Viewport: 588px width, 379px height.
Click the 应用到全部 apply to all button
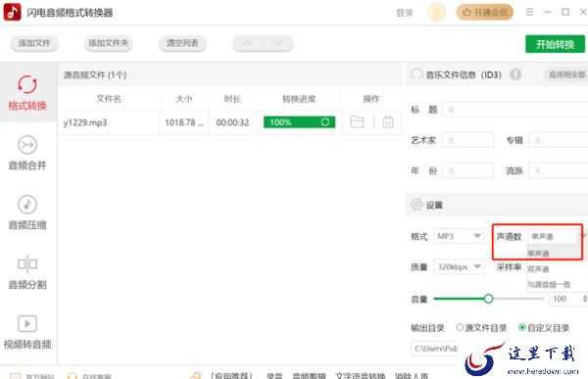click(566, 74)
